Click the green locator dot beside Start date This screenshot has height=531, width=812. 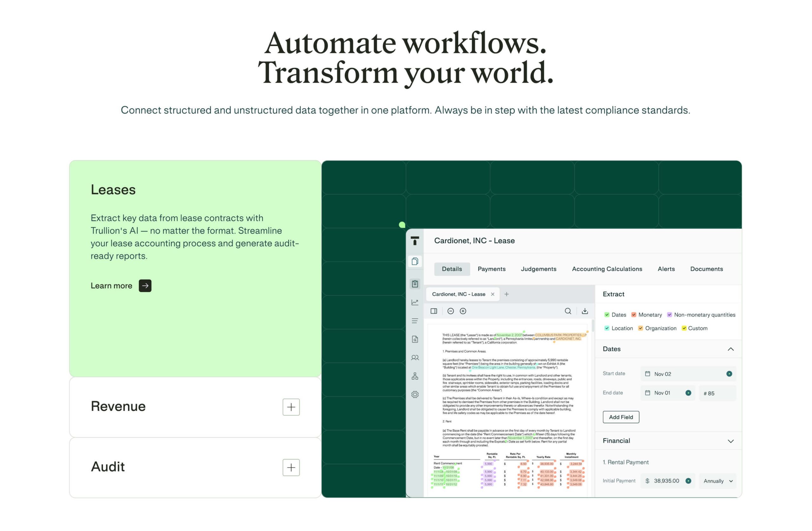tap(729, 374)
